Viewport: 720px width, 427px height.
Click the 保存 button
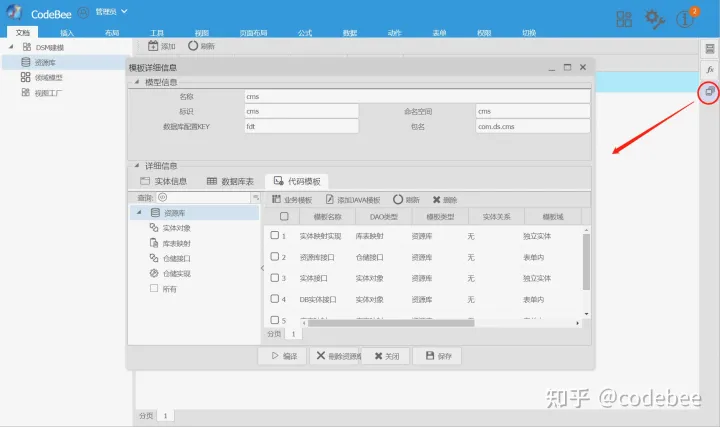pos(437,356)
